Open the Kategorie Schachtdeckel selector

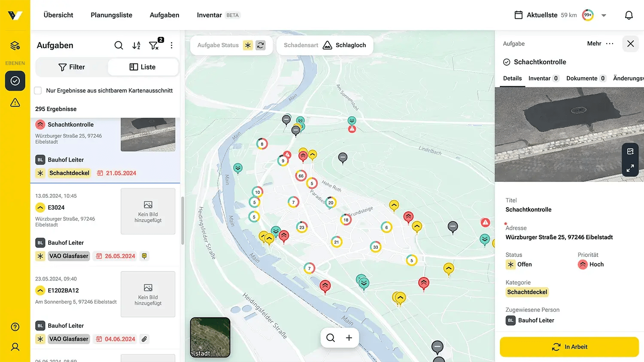coord(527,292)
